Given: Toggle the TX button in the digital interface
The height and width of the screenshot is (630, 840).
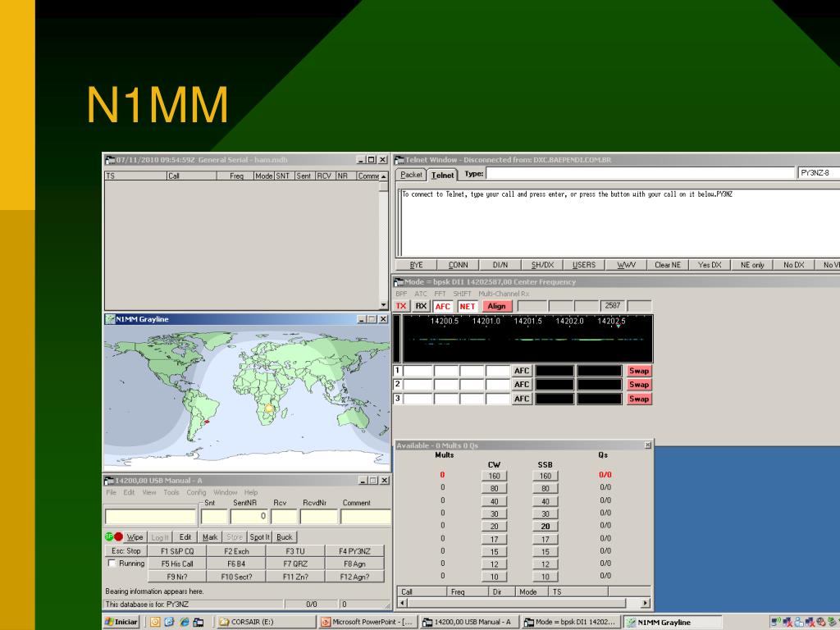Looking at the screenshot, I should coord(400,306).
